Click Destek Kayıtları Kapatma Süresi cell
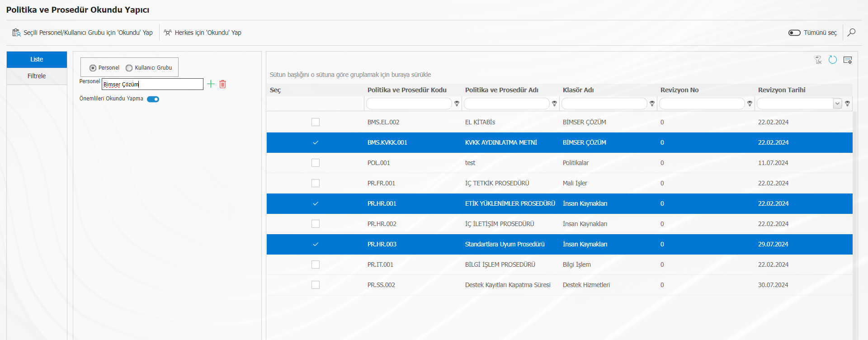 [508, 285]
